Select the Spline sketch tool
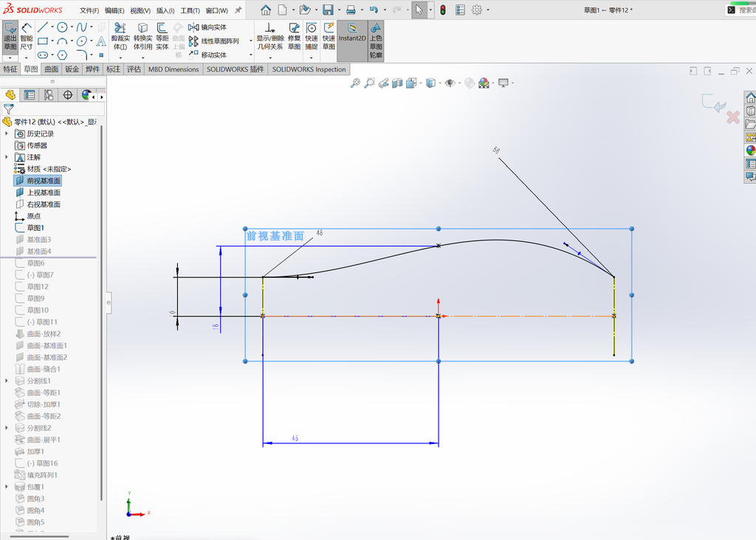This screenshot has width=756, height=540. pyautogui.click(x=82, y=27)
